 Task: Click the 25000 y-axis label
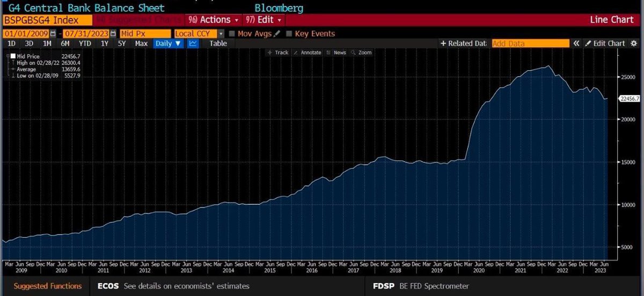point(628,77)
